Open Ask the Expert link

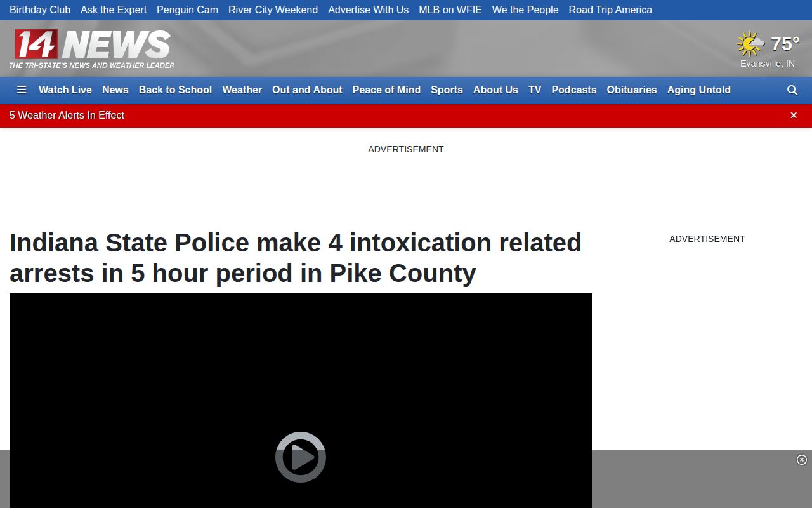(x=114, y=10)
